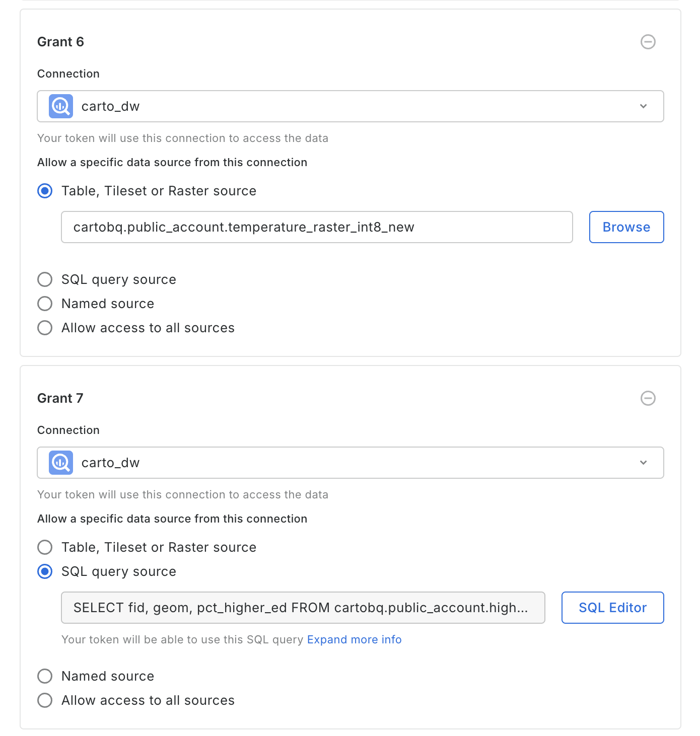Enable Allow access to all sources in Grant 6
This screenshot has width=700, height=736.
point(45,328)
